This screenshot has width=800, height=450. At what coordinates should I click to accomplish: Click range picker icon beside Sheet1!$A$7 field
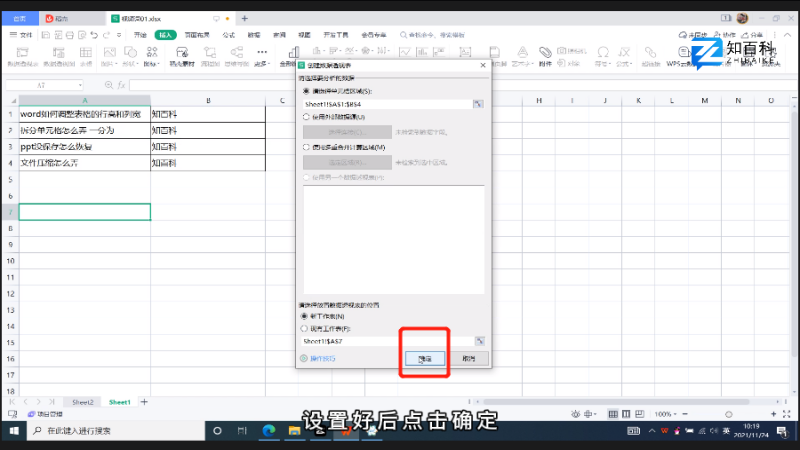[478, 340]
